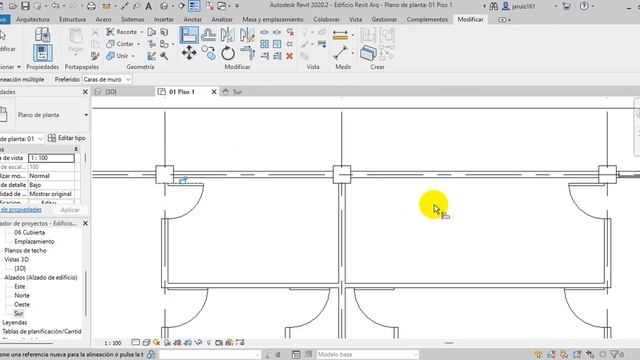Screen dimensions: 640x360
Task: Open the Arquitectura ribbon tab
Action: tap(33, 19)
